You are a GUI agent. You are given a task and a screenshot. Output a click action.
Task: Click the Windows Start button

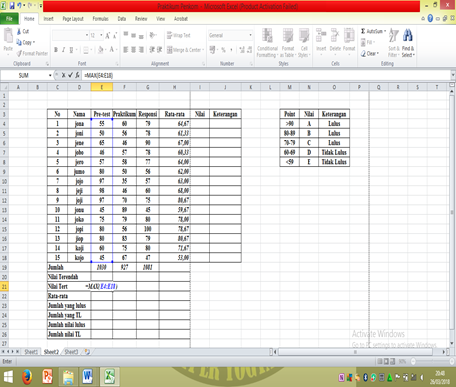(8, 377)
